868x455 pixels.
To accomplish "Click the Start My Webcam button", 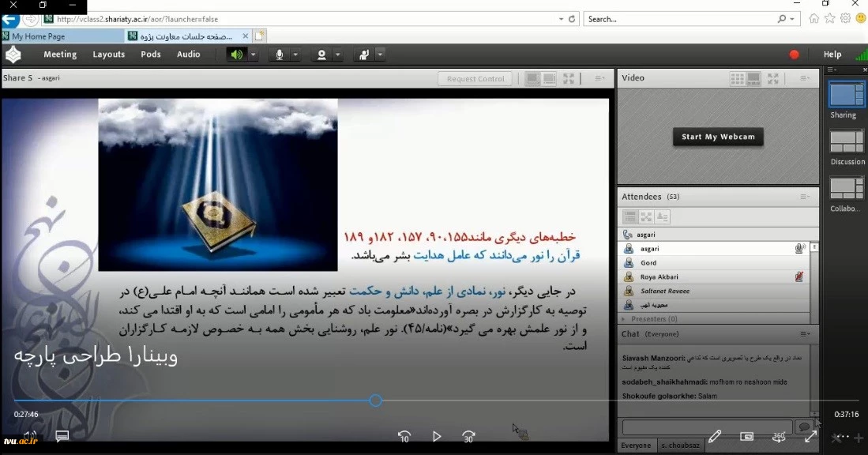I will coord(718,137).
